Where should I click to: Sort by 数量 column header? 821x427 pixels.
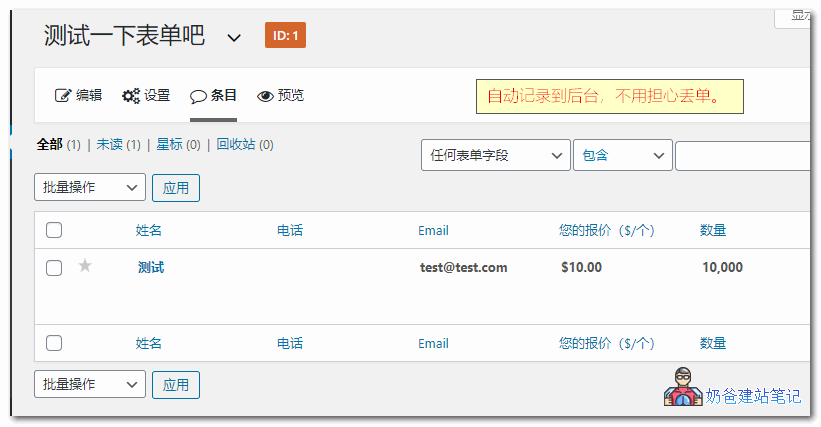713,230
